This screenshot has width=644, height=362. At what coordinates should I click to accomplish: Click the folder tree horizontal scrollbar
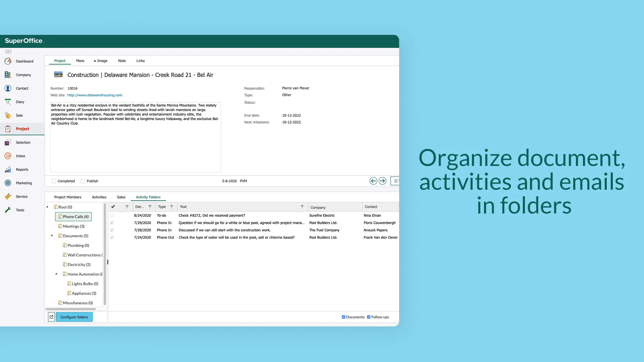(x=71, y=309)
